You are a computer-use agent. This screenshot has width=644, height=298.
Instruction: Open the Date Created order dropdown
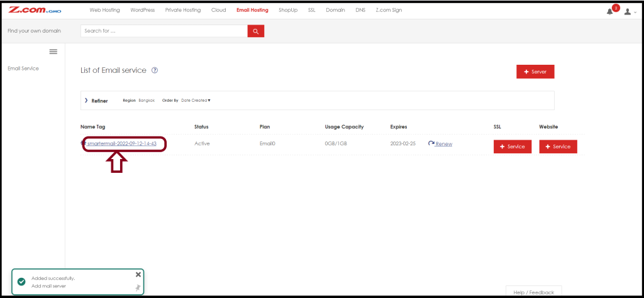point(196,101)
